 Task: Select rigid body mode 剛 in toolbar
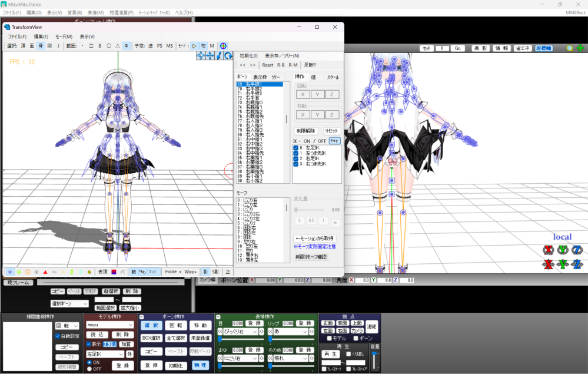(x=49, y=46)
